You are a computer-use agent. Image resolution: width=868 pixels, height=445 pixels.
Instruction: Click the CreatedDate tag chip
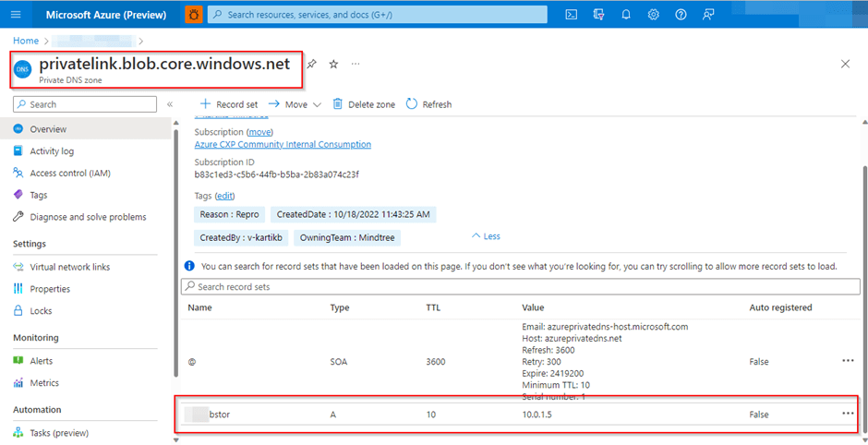pos(354,214)
